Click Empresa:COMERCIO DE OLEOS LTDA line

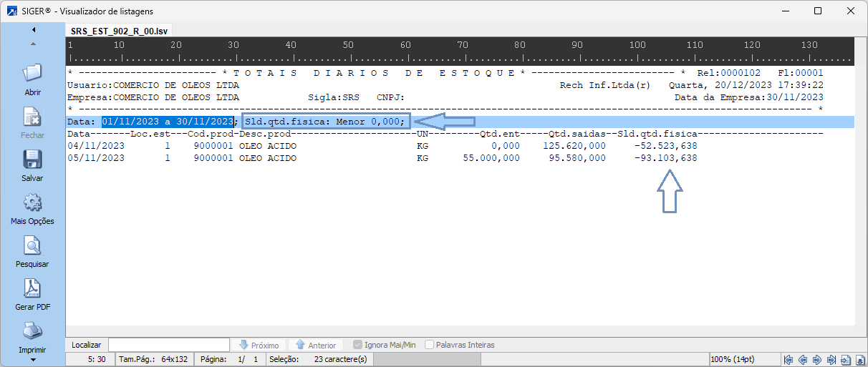[x=153, y=97]
